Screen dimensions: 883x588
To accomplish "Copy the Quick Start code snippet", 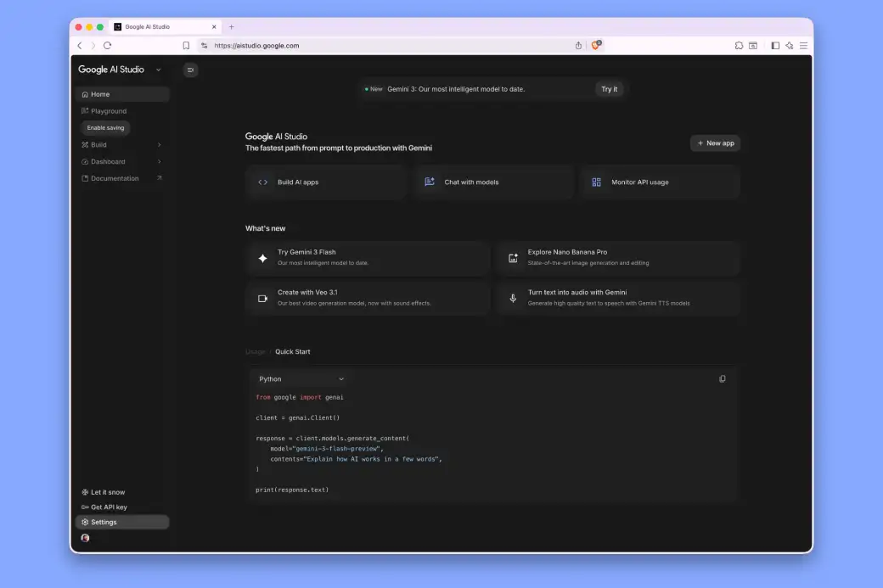I will [723, 378].
